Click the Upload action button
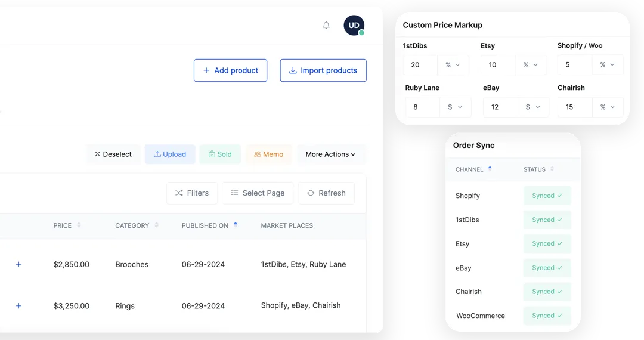The width and height of the screenshot is (644, 340). [x=170, y=154]
